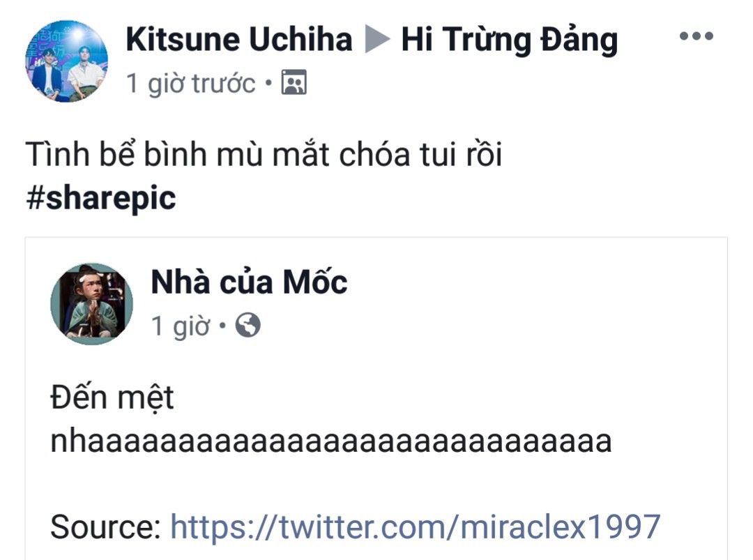The width and height of the screenshot is (753, 560).
Task: Visit the twitter.com/miraclex1997 source link
Action: 415,527
